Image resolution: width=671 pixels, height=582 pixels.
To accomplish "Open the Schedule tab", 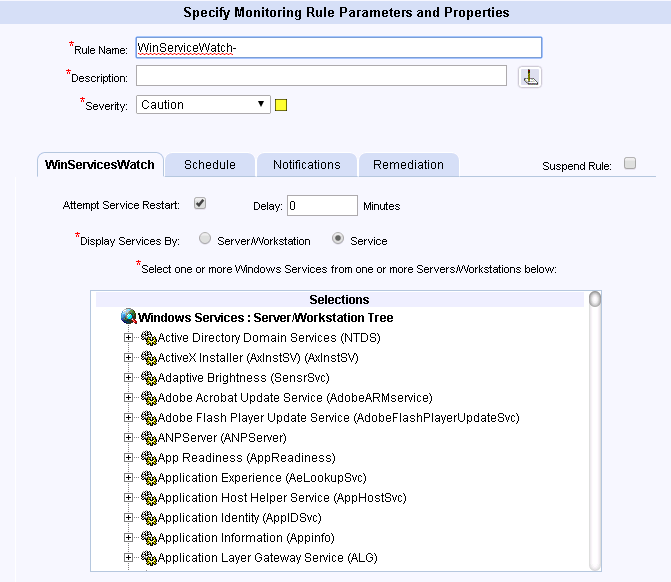I will coord(210,165).
